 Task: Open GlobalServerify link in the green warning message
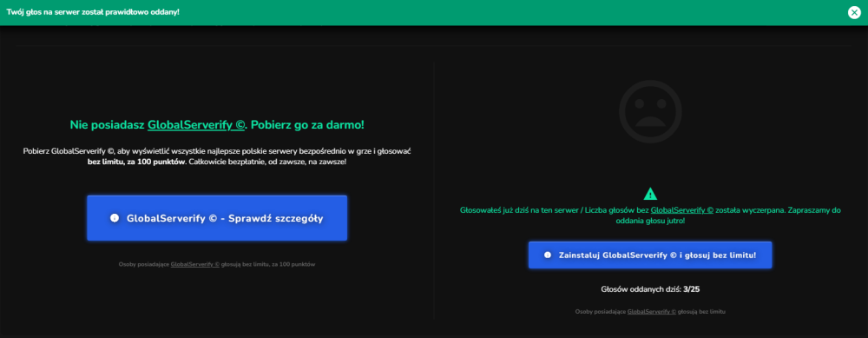(682, 210)
